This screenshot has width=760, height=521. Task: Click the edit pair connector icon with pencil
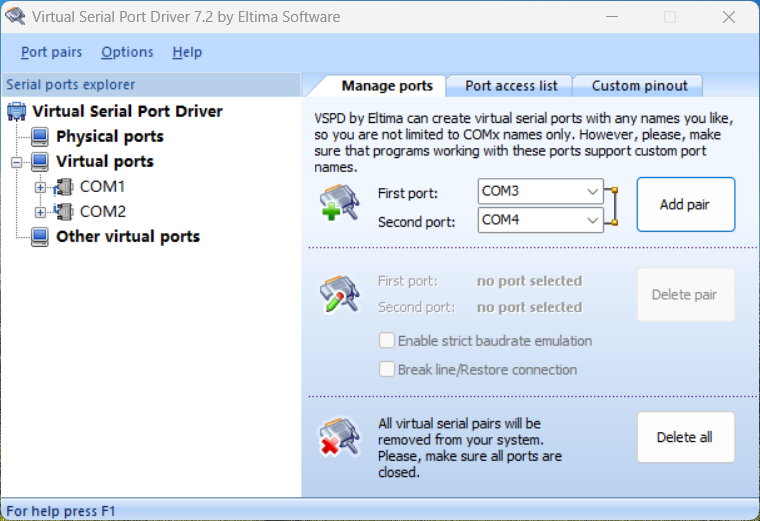[x=339, y=294]
